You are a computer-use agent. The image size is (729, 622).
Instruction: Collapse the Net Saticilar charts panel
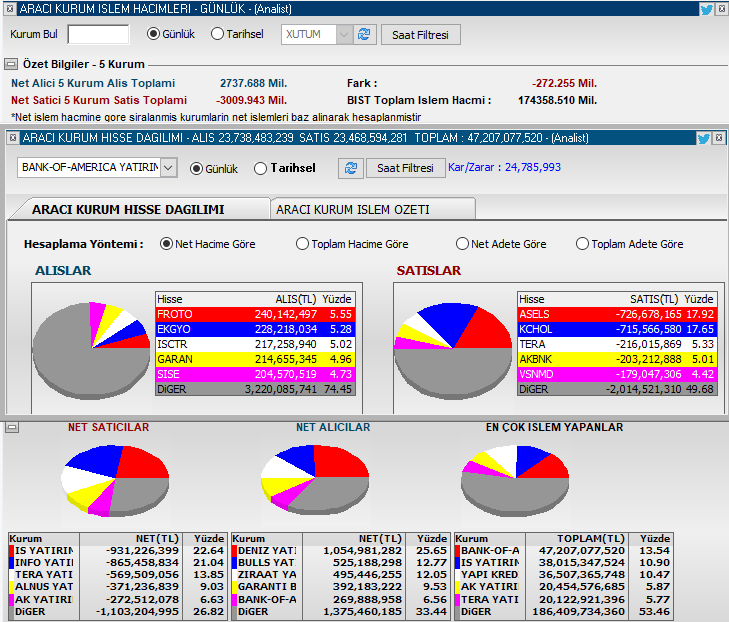12,427
